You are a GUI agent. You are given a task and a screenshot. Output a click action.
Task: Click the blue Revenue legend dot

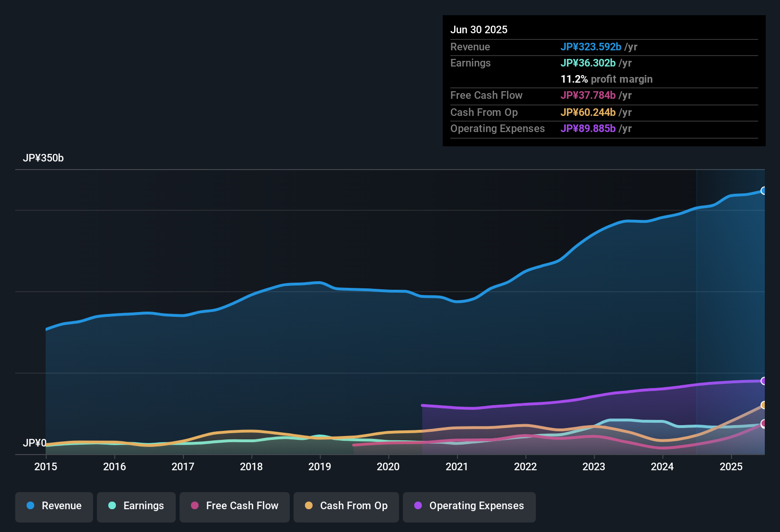point(30,505)
